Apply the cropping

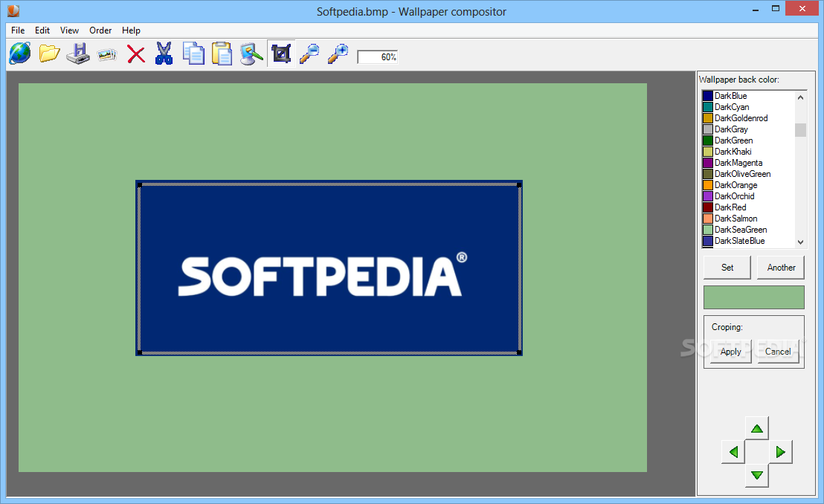[x=730, y=352]
